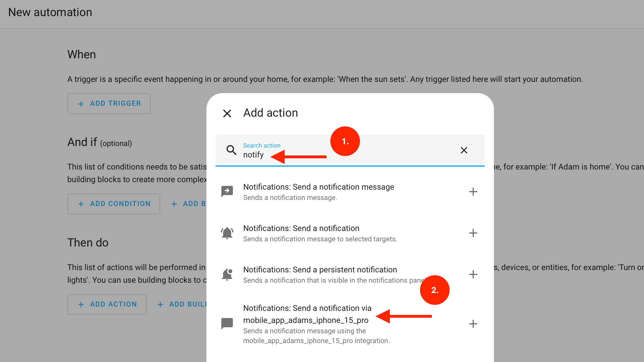
Task: Select notification via mobile_app_adams_iphone_15_pro
Action: [x=350, y=324]
